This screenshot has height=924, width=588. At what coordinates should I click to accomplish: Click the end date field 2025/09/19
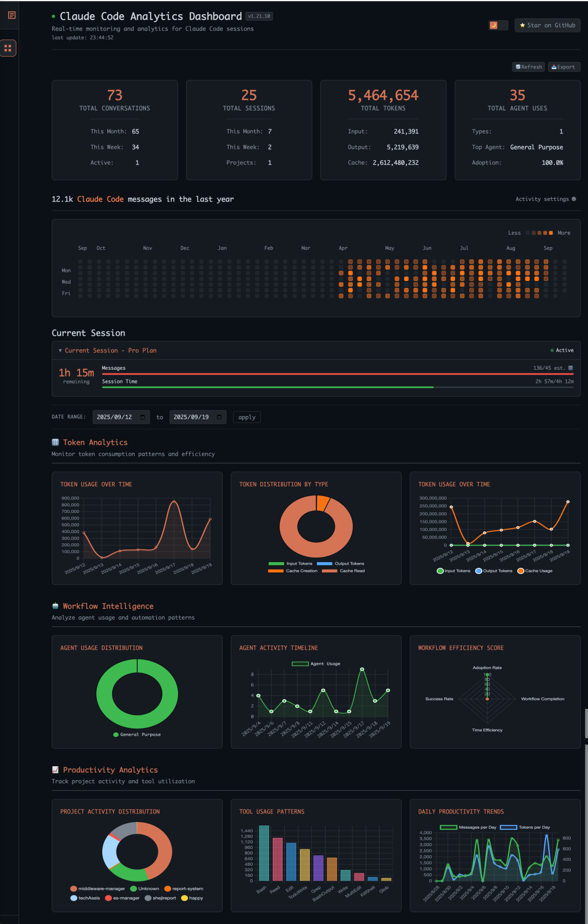[198, 417]
